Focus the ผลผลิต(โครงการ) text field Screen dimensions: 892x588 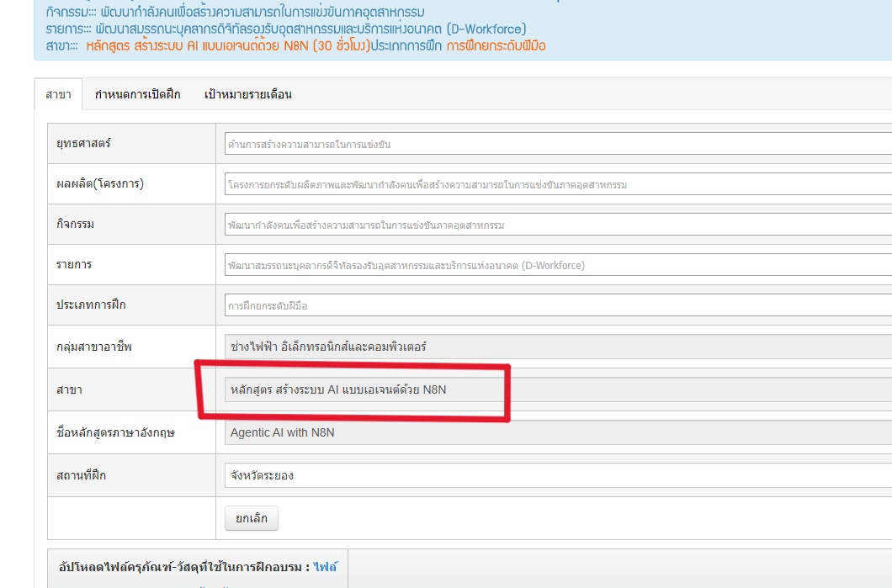pos(557,184)
